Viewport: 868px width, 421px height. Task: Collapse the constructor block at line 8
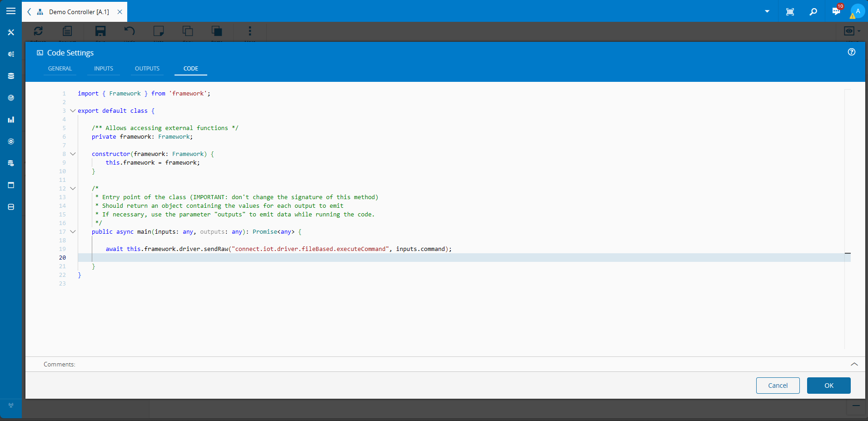tap(73, 154)
